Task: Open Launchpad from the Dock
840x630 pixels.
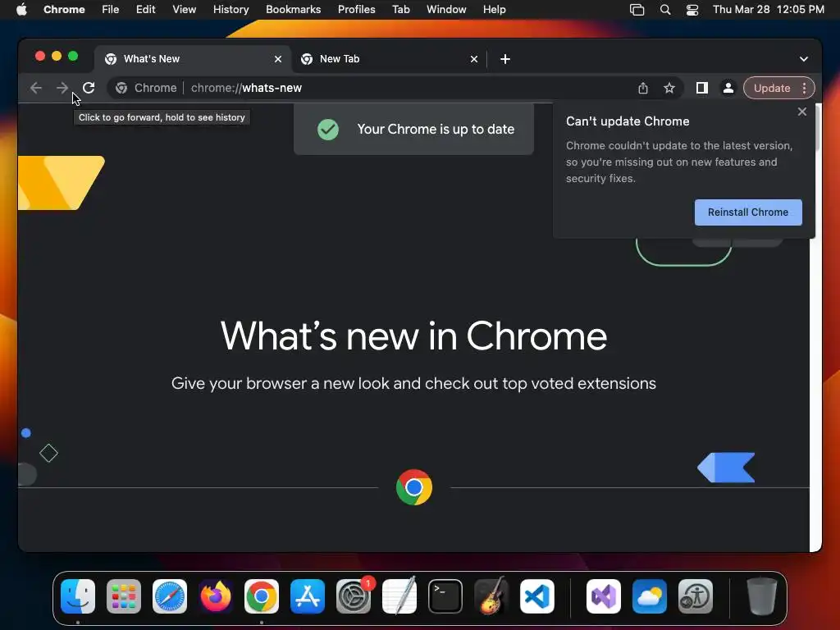Action: (x=124, y=596)
